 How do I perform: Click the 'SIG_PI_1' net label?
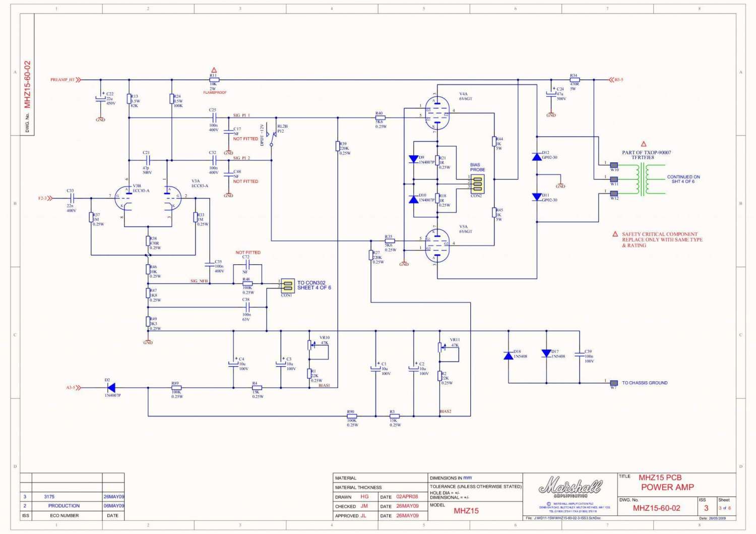[241, 115]
